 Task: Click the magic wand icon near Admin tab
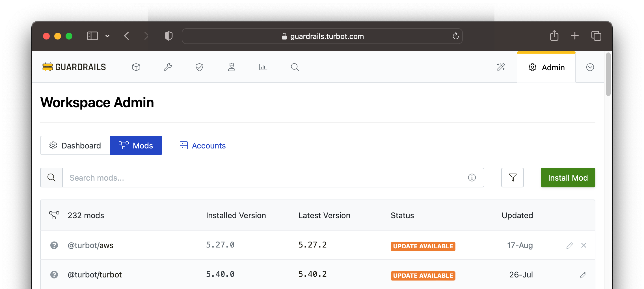(x=500, y=67)
